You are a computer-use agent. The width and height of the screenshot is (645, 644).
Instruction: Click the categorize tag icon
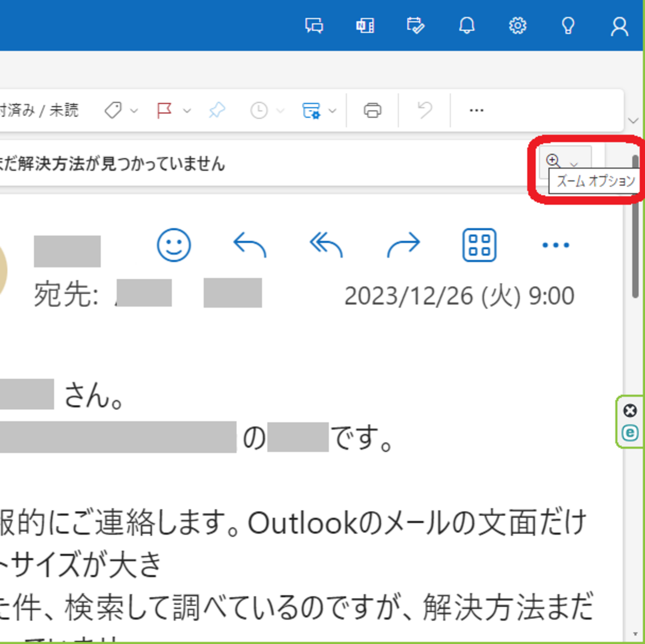[113, 110]
